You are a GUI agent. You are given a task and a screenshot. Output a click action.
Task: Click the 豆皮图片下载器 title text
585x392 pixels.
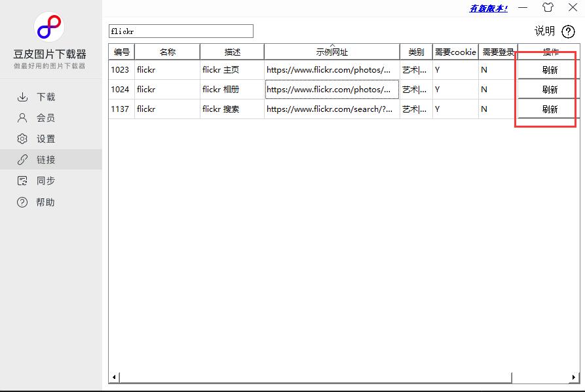tap(50, 54)
